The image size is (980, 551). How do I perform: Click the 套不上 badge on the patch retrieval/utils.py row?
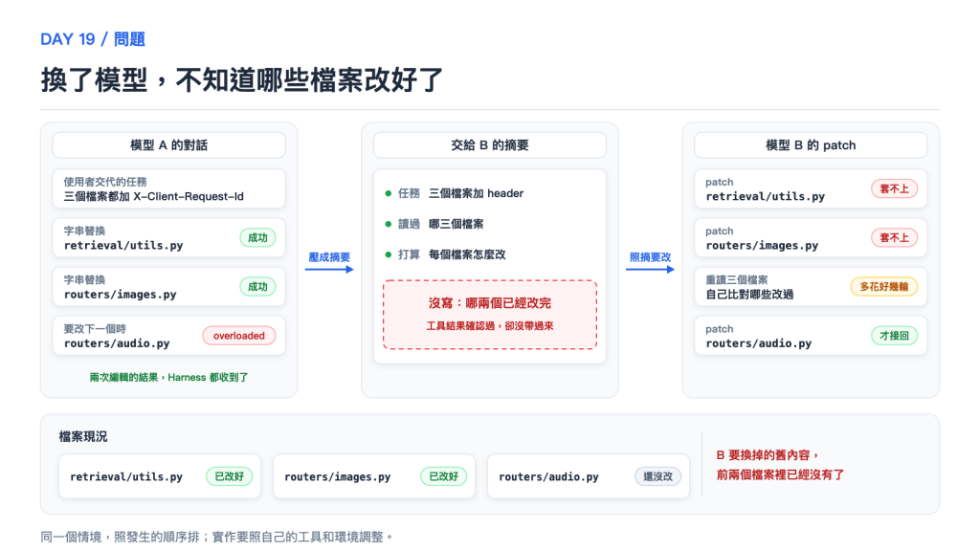[895, 188]
